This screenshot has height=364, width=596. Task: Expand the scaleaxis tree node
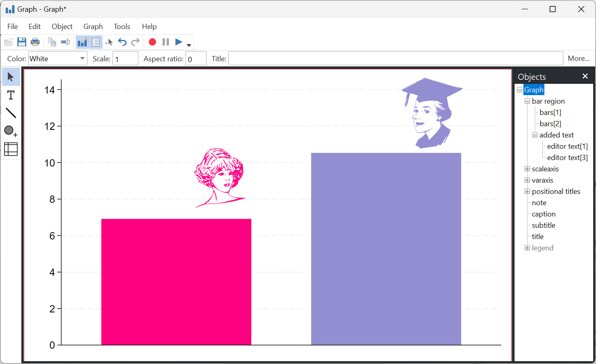click(527, 169)
